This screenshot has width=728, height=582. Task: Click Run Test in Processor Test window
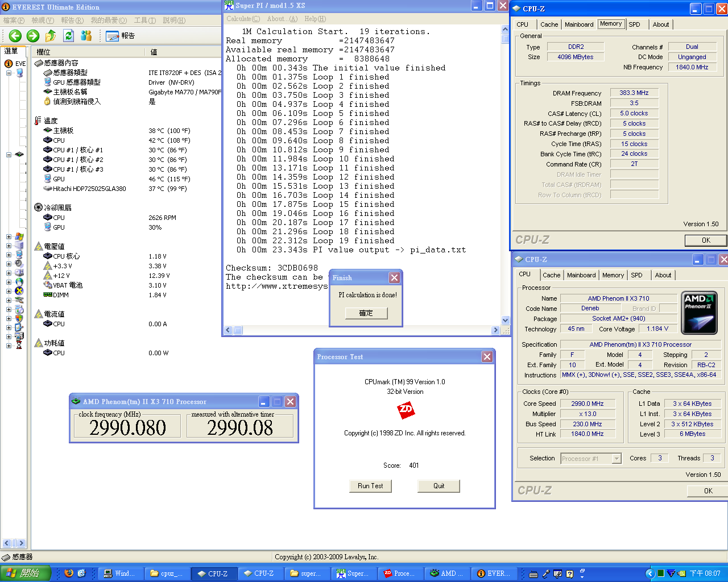(x=370, y=486)
